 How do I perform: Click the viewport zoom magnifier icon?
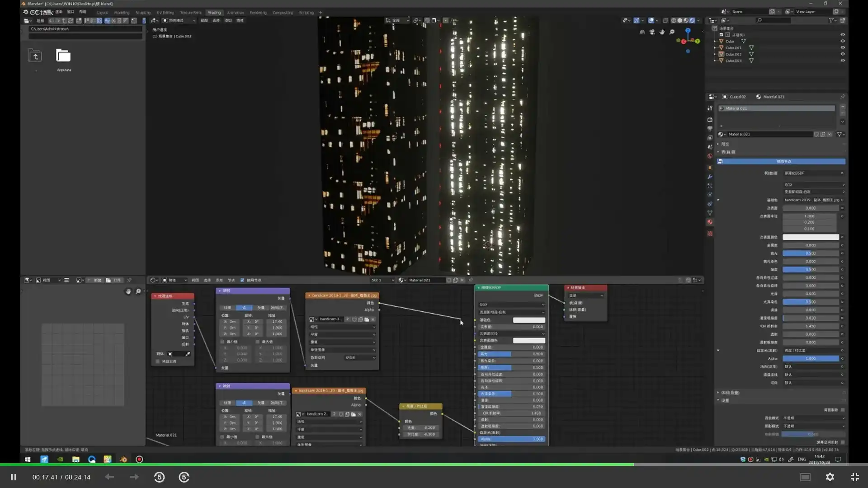pyautogui.click(x=672, y=32)
